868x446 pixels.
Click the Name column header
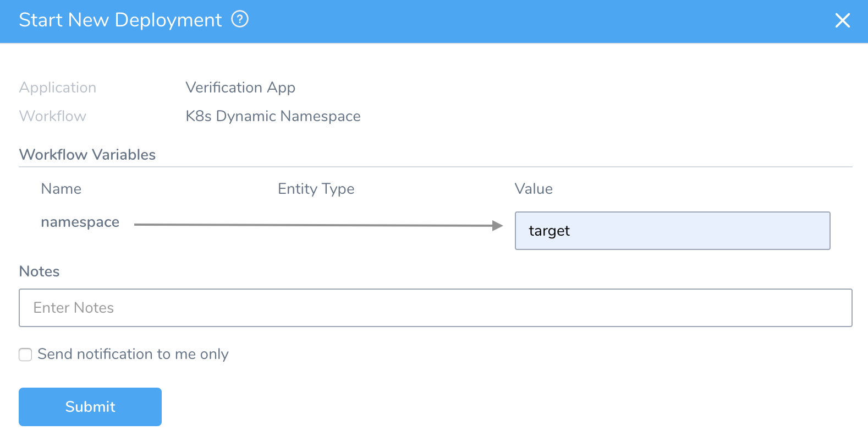[61, 189]
